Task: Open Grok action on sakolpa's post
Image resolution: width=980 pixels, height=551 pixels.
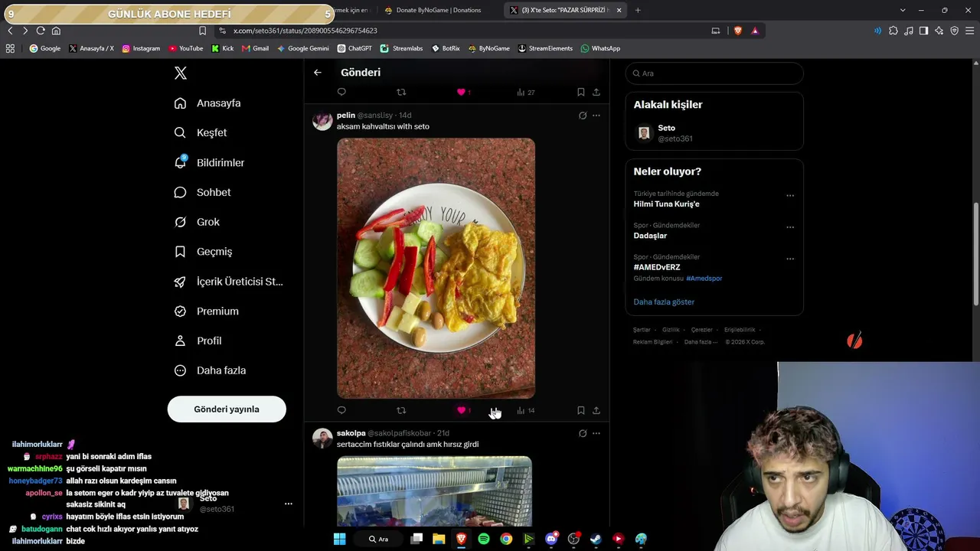Action: tap(583, 433)
